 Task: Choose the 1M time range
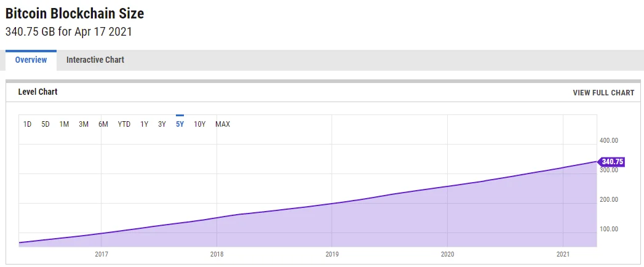point(64,124)
